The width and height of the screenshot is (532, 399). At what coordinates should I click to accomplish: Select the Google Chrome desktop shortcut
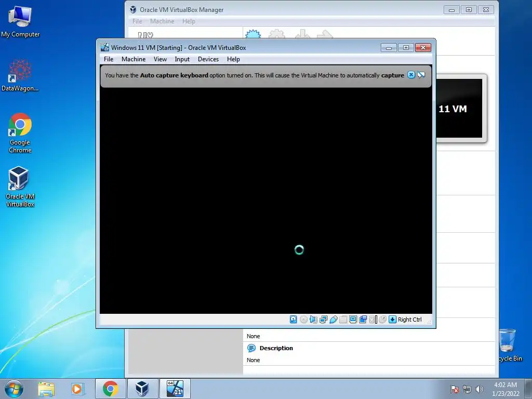(x=20, y=134)
